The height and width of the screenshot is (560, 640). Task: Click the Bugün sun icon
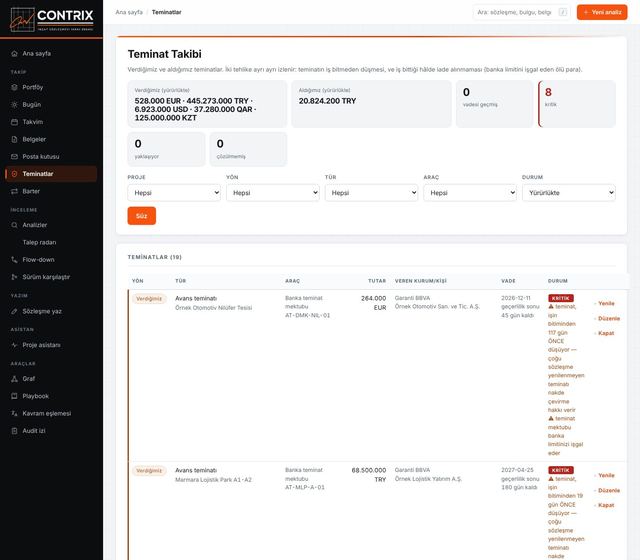(14, 104)
